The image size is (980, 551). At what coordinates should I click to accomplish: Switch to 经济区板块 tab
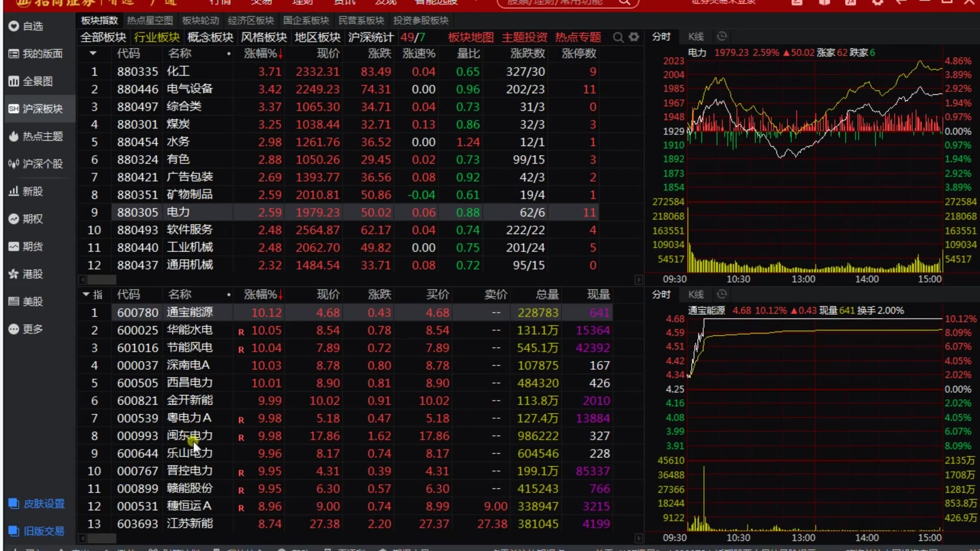[x=251, y=20]
